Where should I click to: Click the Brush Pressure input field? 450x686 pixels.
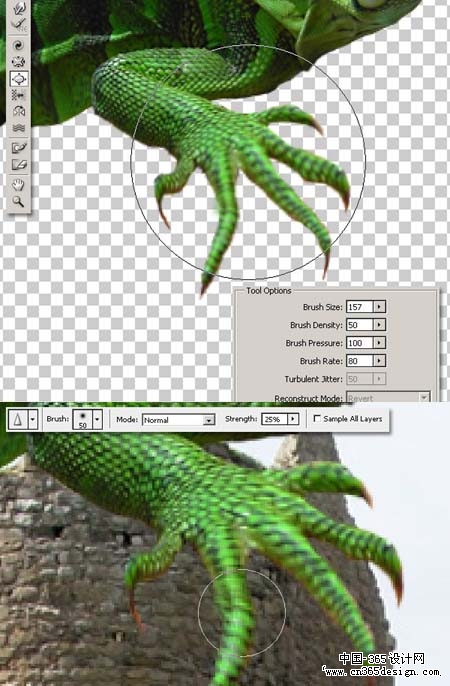pyautogui.click(x=360, y=343)
